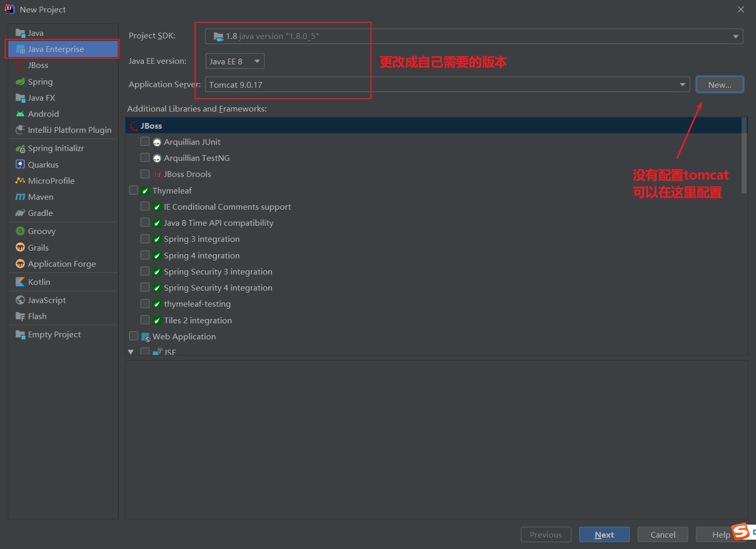Click the Spring leaf icon

(20, 81)
